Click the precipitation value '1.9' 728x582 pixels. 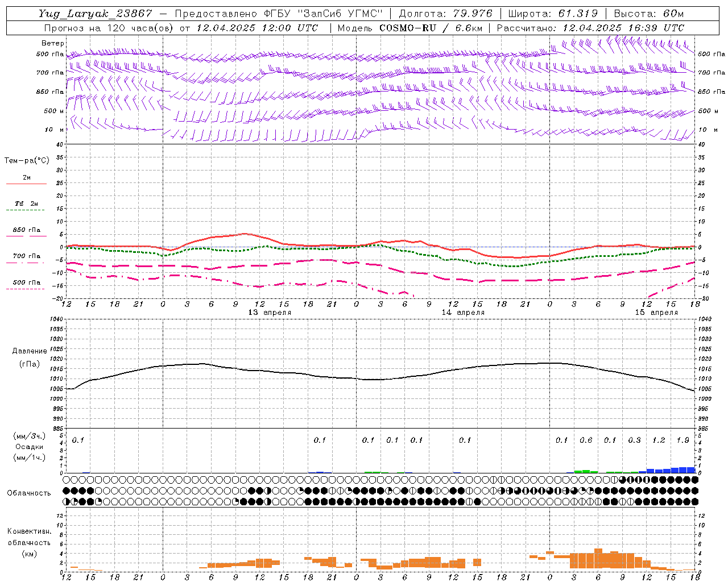(x=682, y=440)
